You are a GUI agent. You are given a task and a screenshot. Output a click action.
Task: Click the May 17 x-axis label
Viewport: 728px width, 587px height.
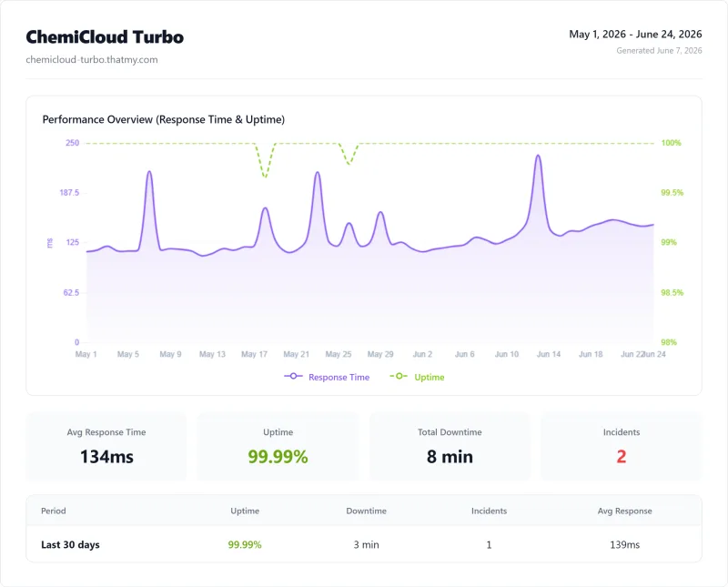tap(254, 354)
